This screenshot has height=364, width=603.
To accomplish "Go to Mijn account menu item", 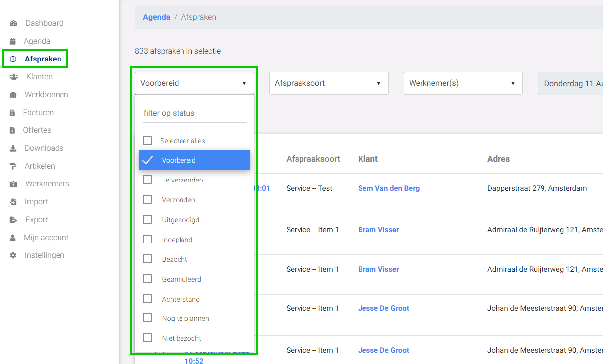I will (46, 238).
